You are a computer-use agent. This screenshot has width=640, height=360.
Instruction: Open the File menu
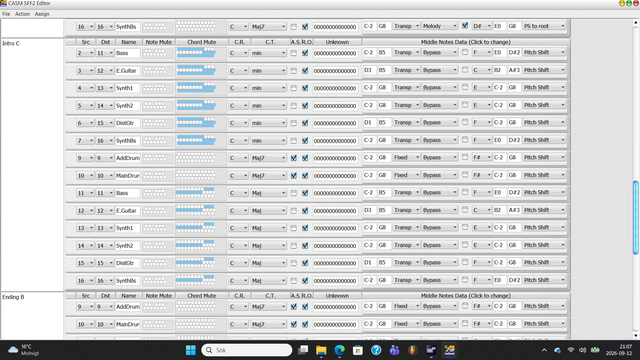pos(6,14)
